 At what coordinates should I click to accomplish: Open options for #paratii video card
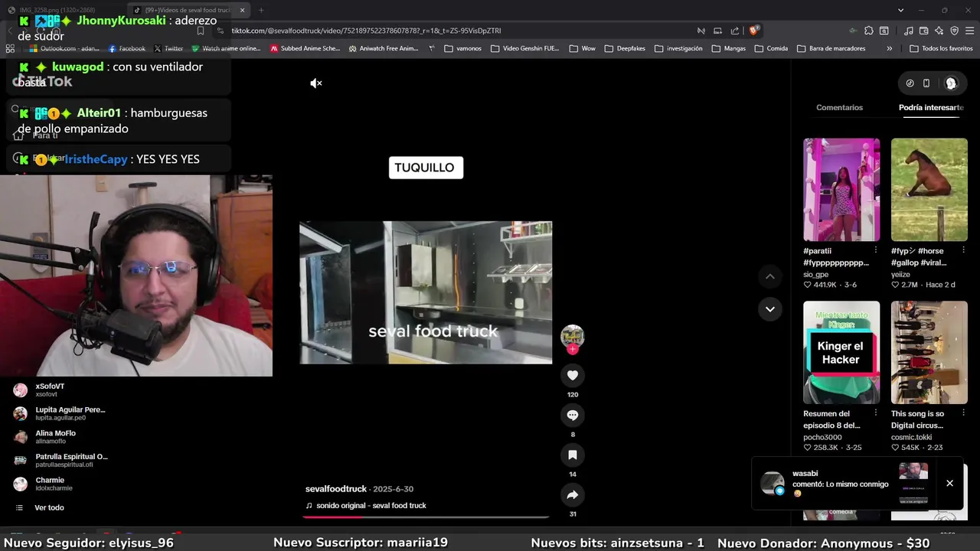coord(875,250)
